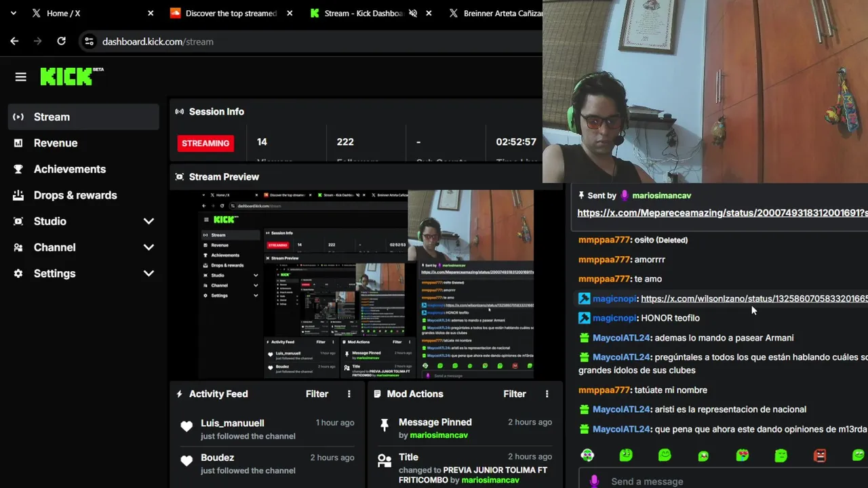This screenshot has height=488, width=868.
Task: Go to the Stream sidebar page
Action: (83, 117)
